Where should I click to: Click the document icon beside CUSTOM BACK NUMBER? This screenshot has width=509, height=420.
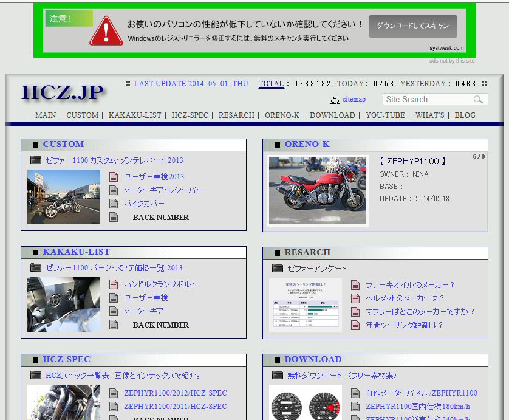pos(114,217)
